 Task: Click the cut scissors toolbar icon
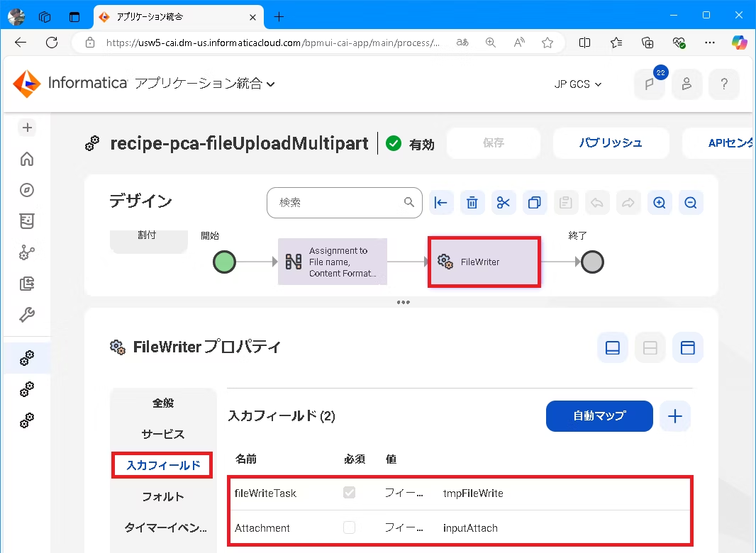[504, 203]
